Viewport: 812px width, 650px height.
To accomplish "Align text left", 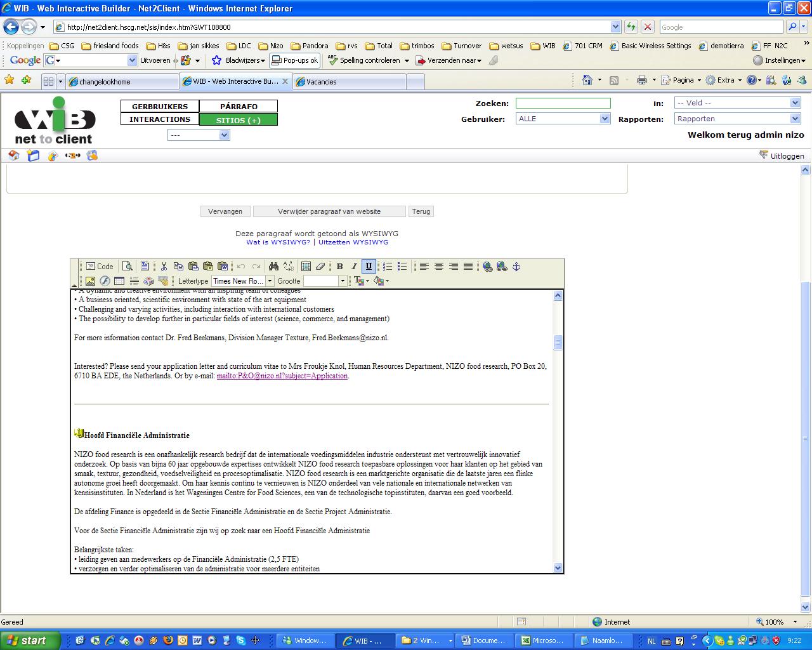I will click(x=424, y=267).
